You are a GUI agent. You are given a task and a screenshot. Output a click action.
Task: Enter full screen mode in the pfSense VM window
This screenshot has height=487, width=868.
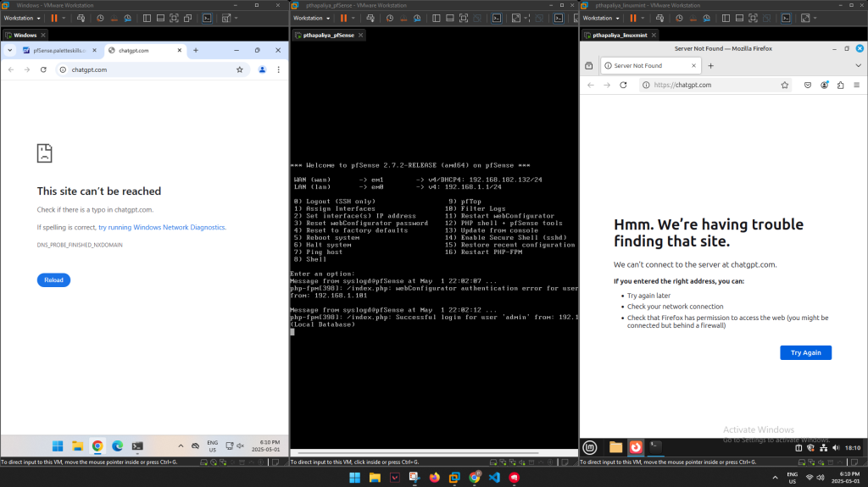click(x=464, y=19)
